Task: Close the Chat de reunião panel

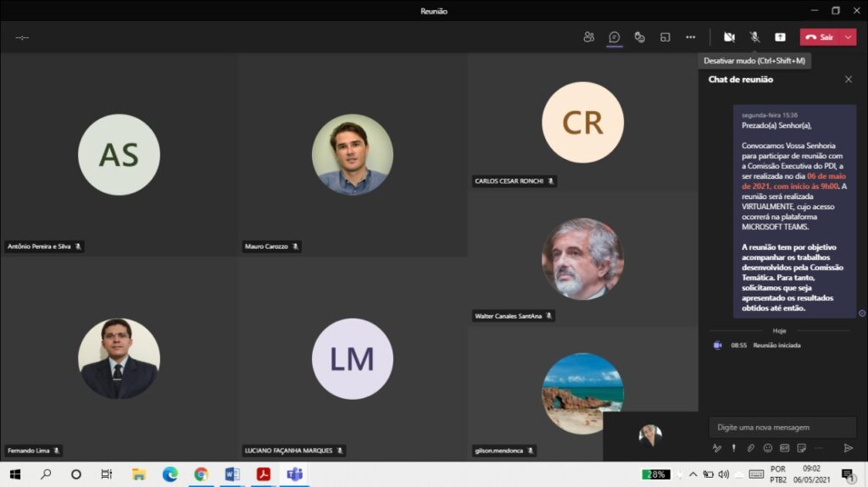Action: coord(849,80)
